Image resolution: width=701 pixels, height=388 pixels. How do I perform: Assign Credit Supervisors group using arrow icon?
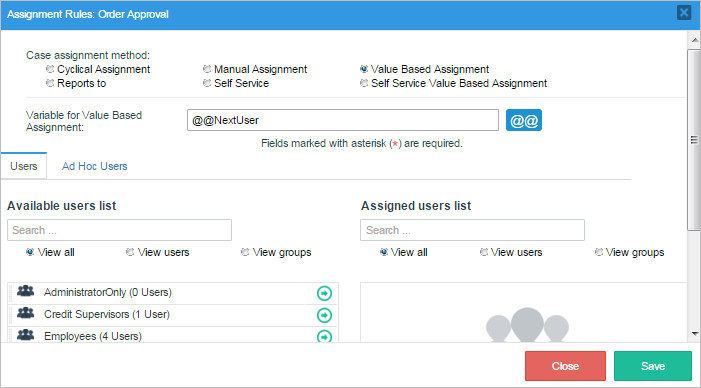tap(324, 315)
